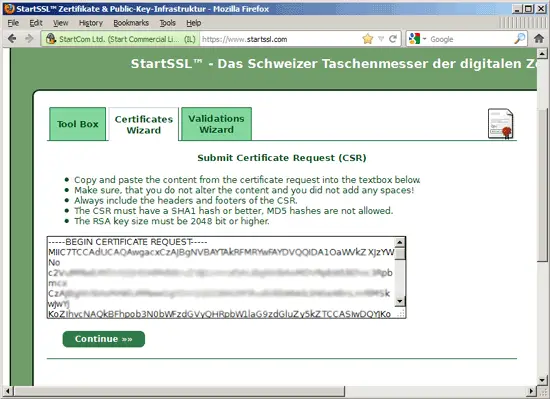Click the startssl.com address bar
This screenshot has width=550, height=399.
[281, 39]
